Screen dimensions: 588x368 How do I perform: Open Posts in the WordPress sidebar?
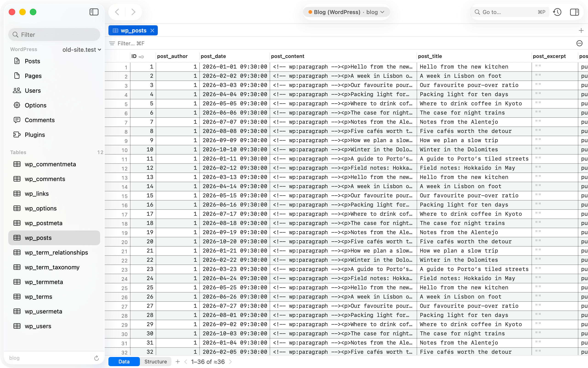click(54, 61)
